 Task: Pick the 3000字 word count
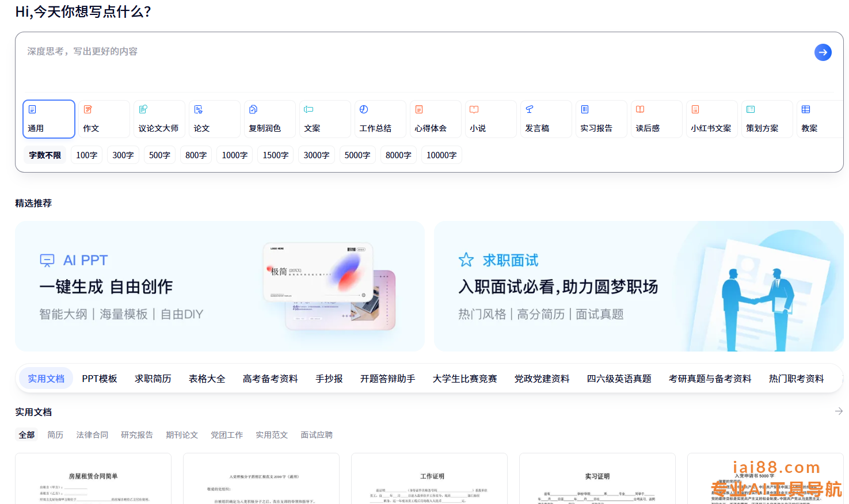pyautogui.click(x=317, y=155)
